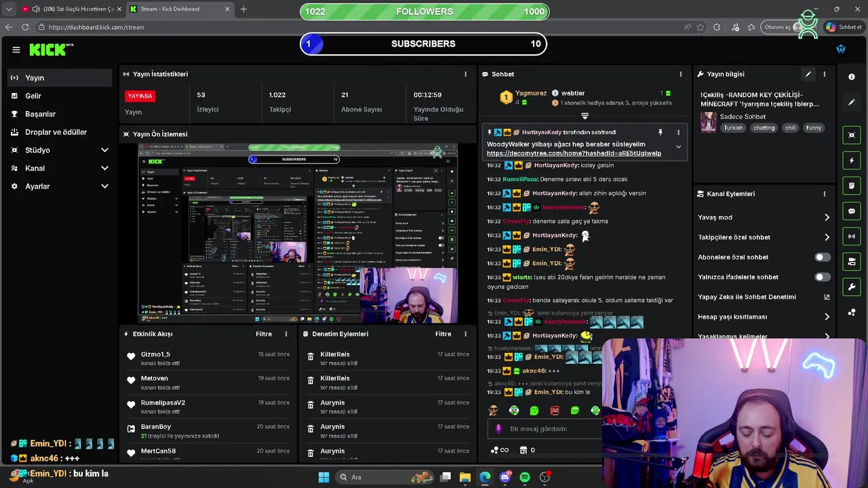Click the Turkish stream tag
Screen dimensions: 868x488
(733, 127)
